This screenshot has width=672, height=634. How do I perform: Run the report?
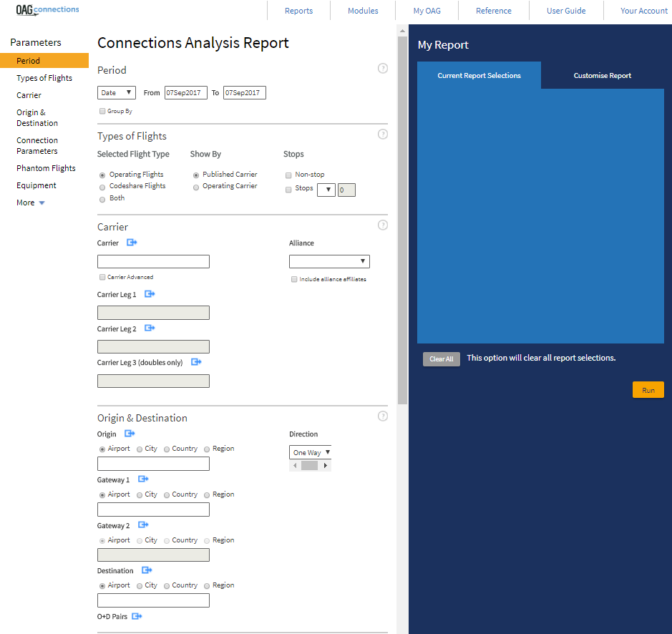coord(648,390)
